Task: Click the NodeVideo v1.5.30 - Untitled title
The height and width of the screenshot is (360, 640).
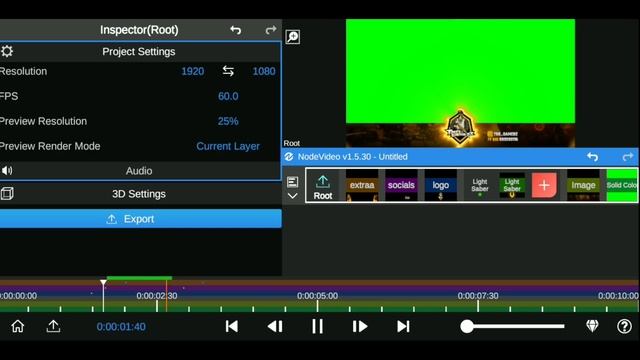Action: (x=353, y=157)
